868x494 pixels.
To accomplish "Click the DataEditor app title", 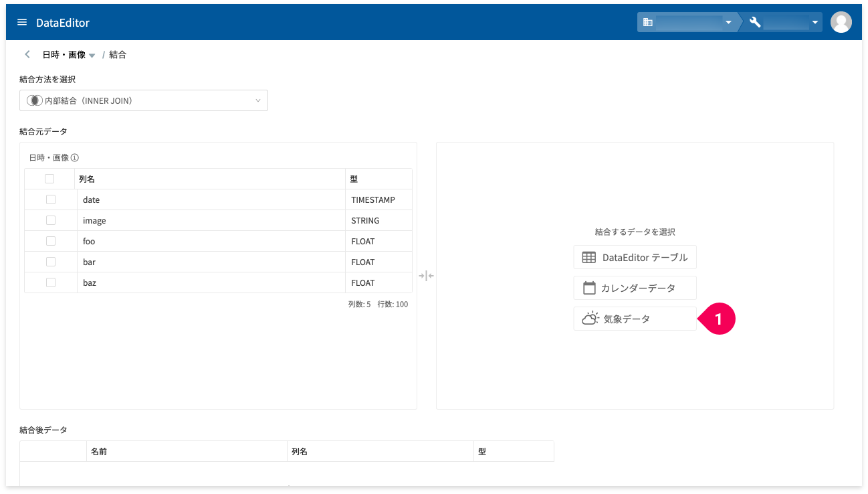I will [x=63, y=23].
